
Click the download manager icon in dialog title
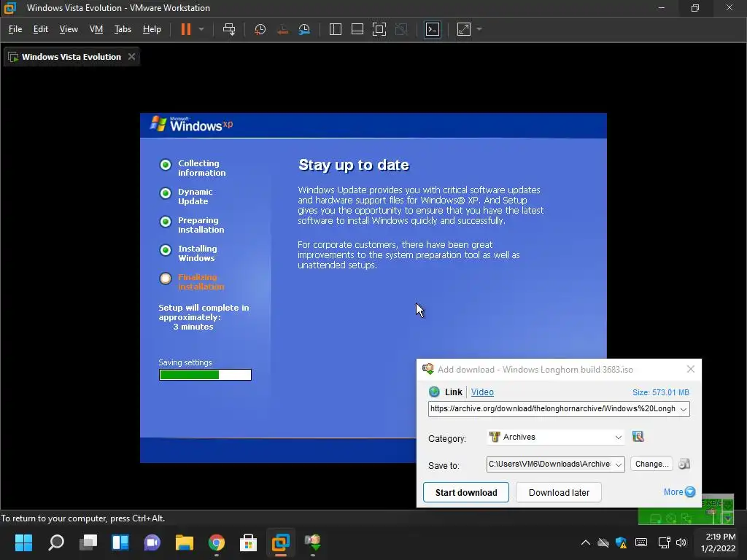coord(427,369)
